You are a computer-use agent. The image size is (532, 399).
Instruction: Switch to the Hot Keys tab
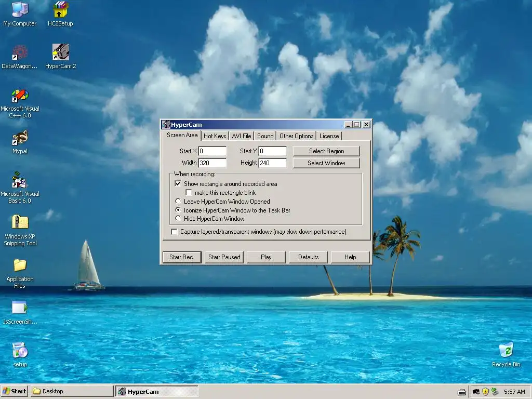click(x=215, y=136)
